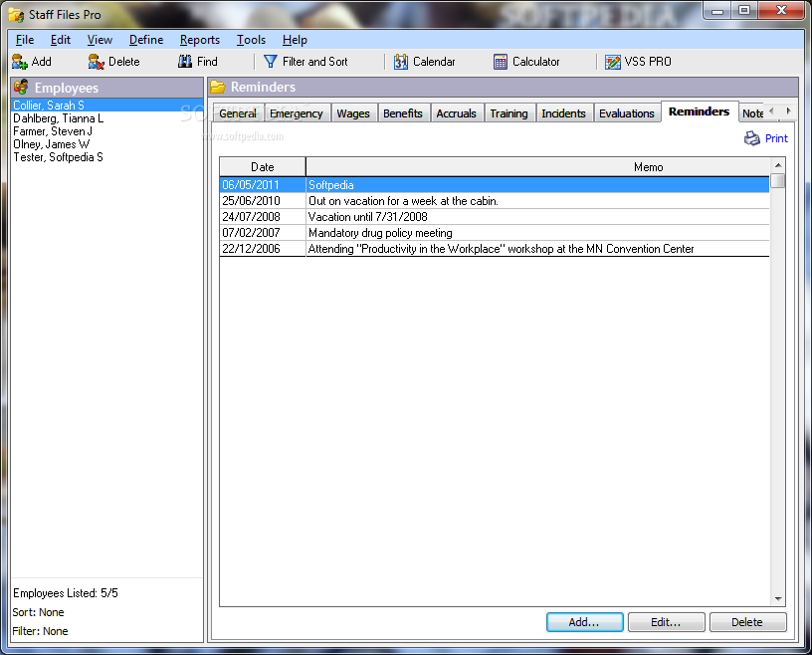Open the Calculator toolbar icon
The height and width of the screenshot is (655, 812).
(x=501, y=62)
